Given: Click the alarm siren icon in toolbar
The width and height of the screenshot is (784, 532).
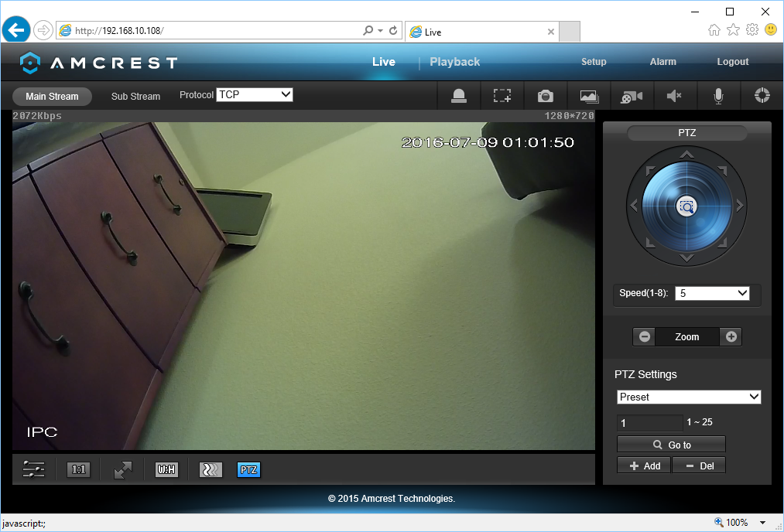Looking at the screenshot, I should pos(459,96).
